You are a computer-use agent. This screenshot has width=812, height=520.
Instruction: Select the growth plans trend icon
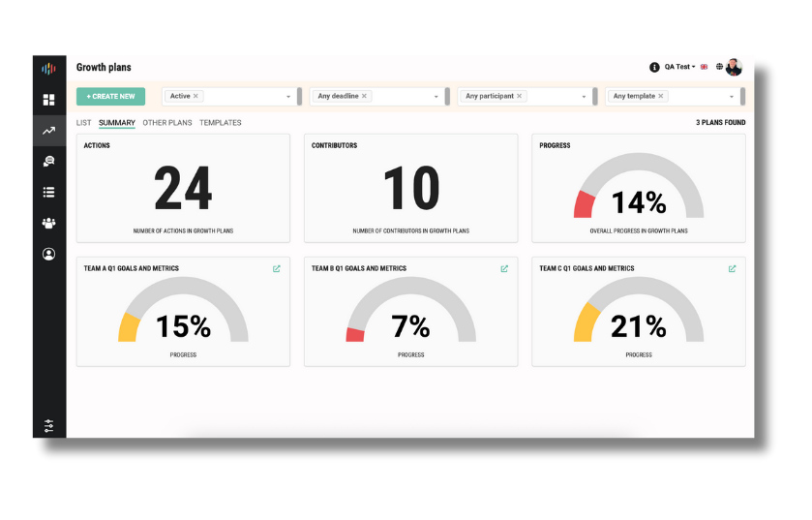[x=48, y=131]
